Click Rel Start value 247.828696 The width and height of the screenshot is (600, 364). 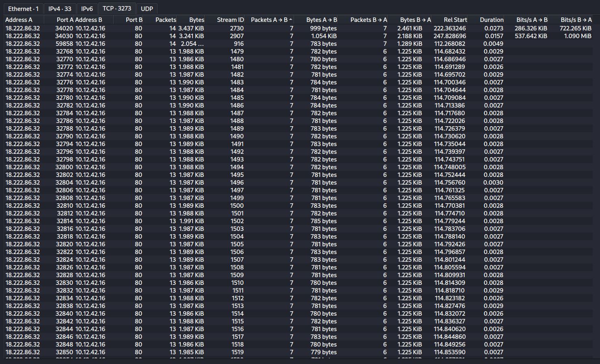[450, 36]
